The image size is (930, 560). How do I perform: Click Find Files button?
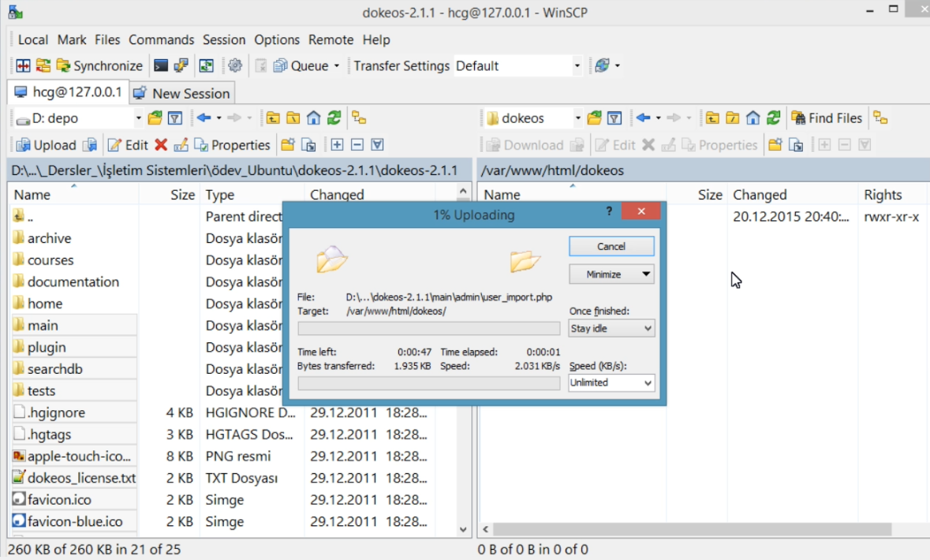(827, 118)
